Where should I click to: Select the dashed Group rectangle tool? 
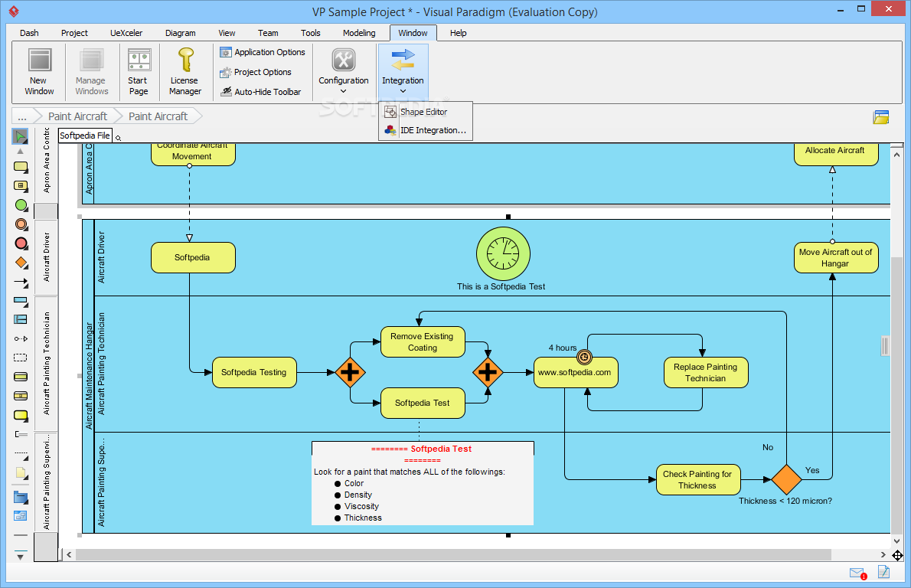21,358
